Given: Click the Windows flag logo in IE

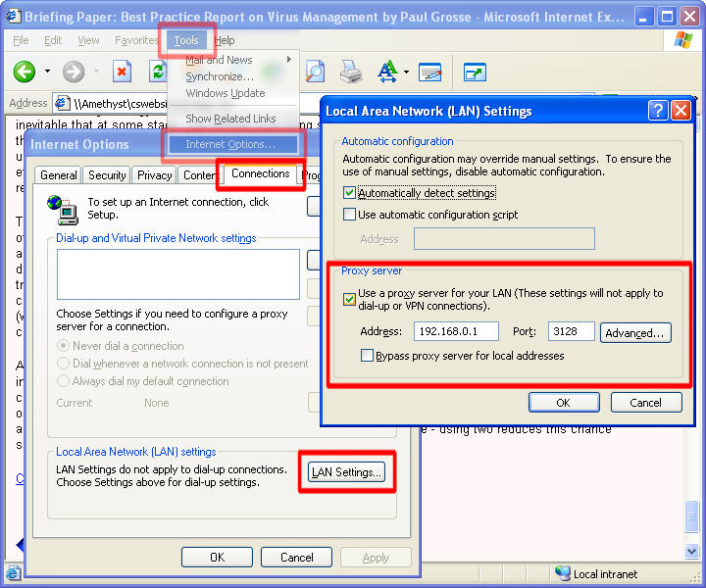Looking at the screenshot, I should [x=683, y=40].
